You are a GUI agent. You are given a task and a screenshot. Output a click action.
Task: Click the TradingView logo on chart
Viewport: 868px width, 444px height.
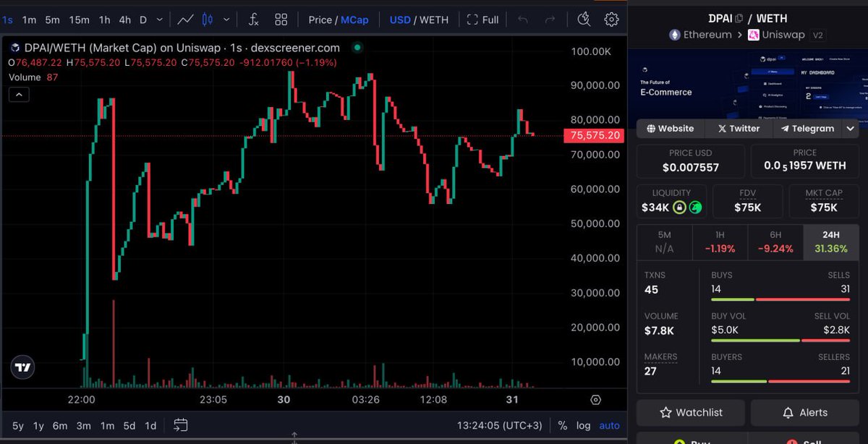click(x=23, y=367)
